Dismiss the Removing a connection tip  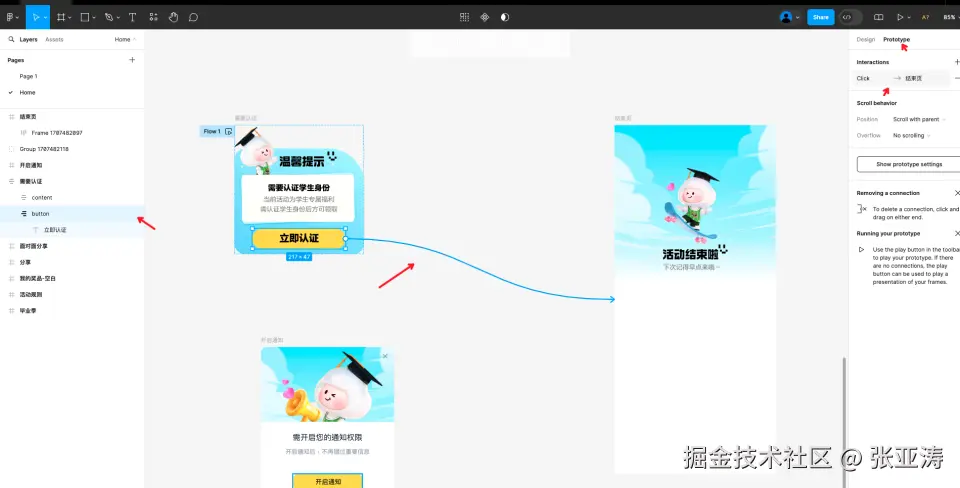[x=957, y=193]
